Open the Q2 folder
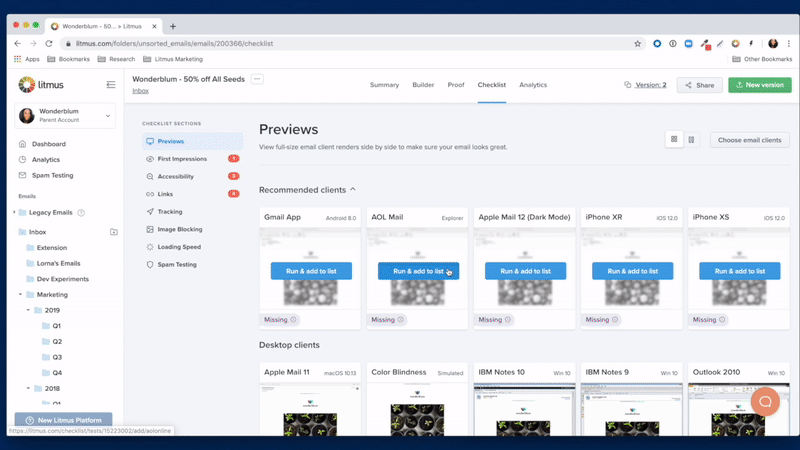800x450 pixels. (x=57, y=341)
